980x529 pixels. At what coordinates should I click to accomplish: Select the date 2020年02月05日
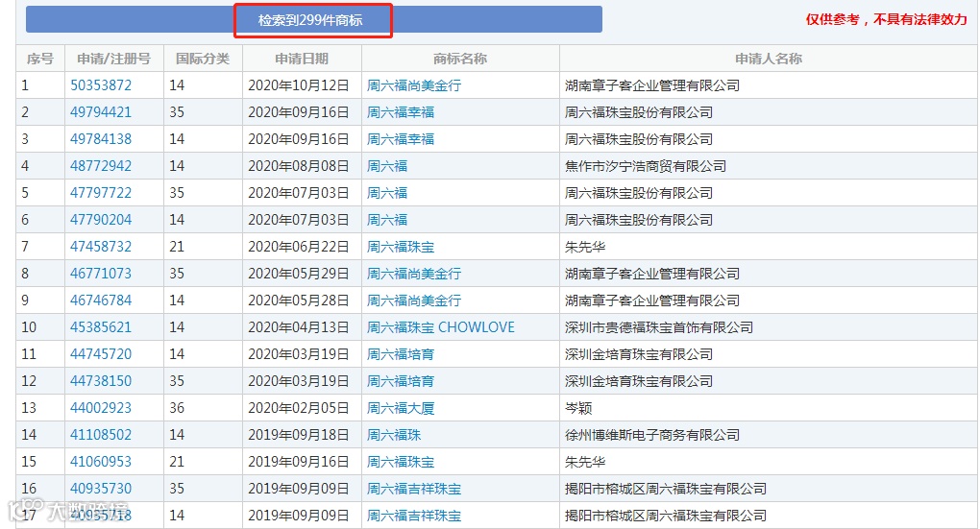pos(298,407)
